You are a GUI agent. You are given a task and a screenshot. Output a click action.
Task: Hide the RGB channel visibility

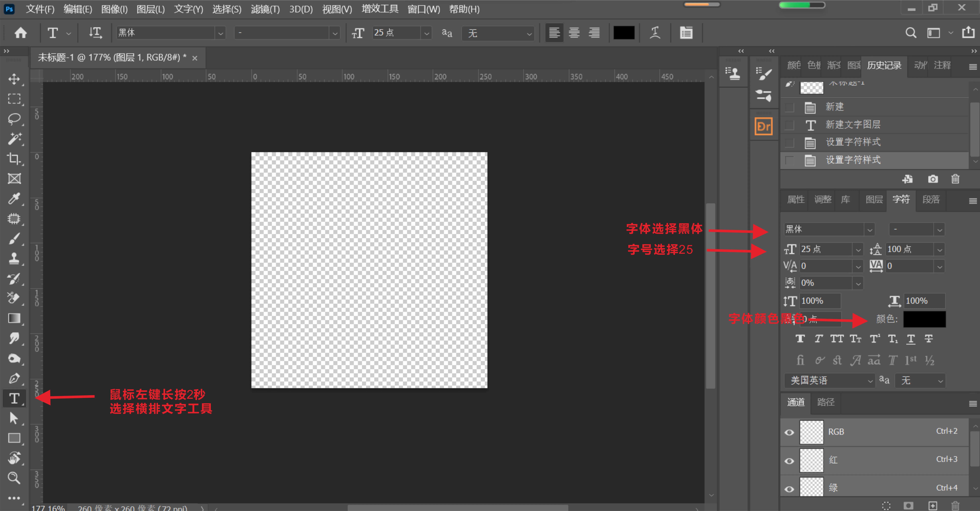tap(789, 432)
